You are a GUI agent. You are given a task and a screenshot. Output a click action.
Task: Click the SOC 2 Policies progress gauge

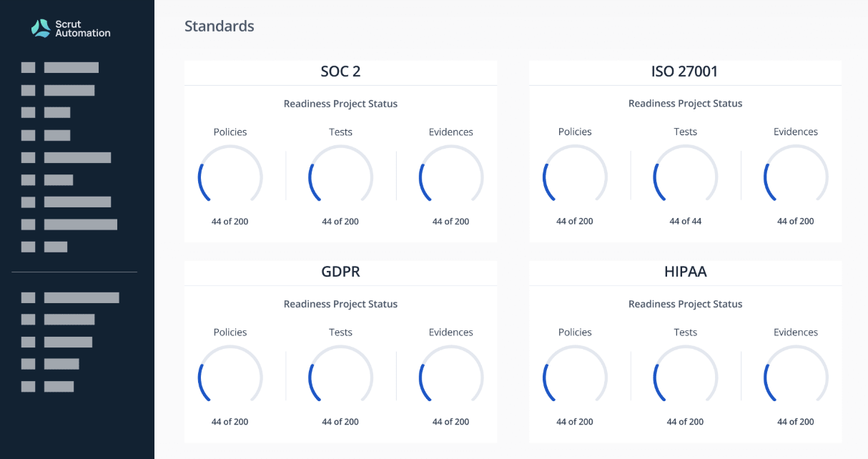(230, 175)
